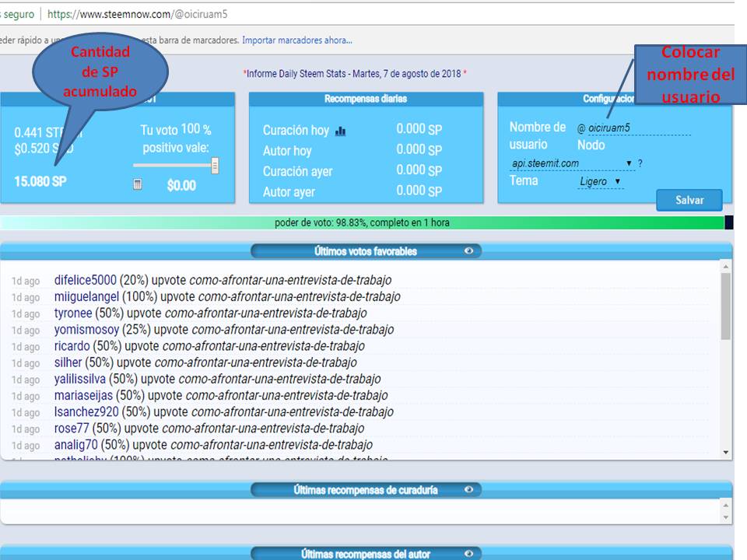Click the poder de voto progress bar

coord(366,222)
